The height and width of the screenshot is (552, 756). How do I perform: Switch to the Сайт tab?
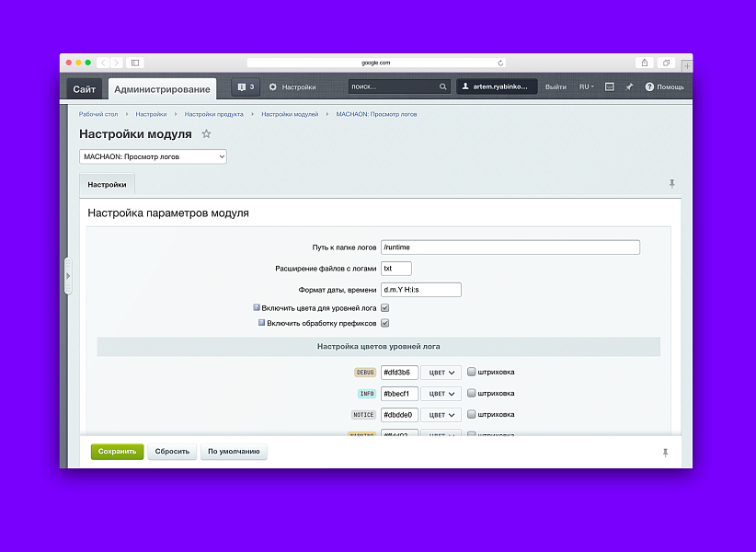point(85,89)
